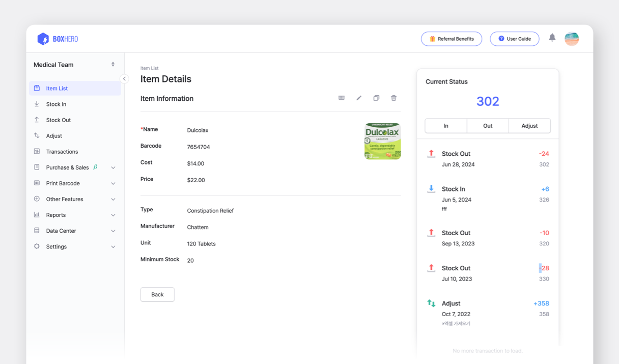
Task: Expand the Reports section in sidebar
Action: [x=55, y=215]
